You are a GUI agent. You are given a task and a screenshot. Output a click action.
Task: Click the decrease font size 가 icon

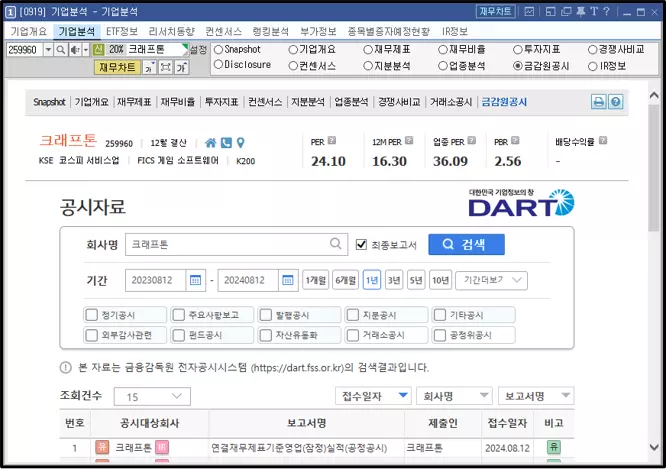click(x=149, y=67)
